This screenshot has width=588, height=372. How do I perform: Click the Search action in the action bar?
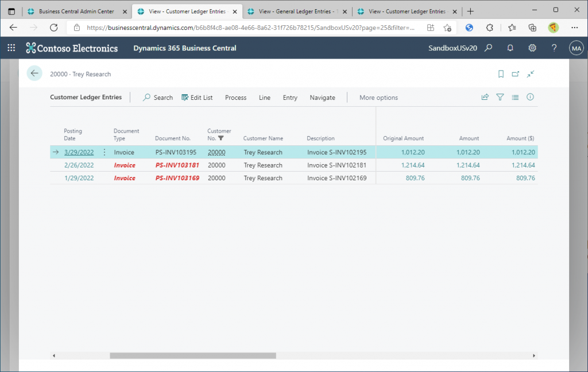[x=158, y=98]
